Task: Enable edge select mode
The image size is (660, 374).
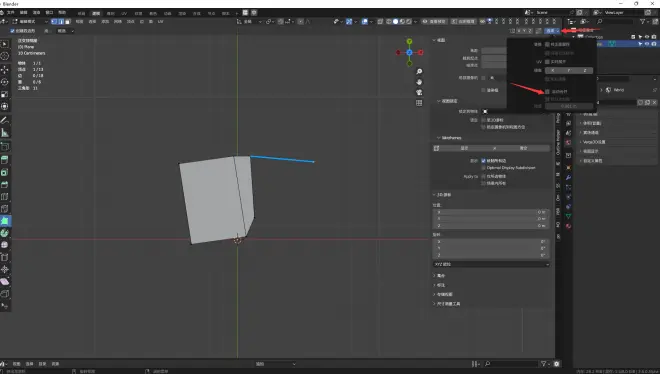Action: (x=61, y=21)
